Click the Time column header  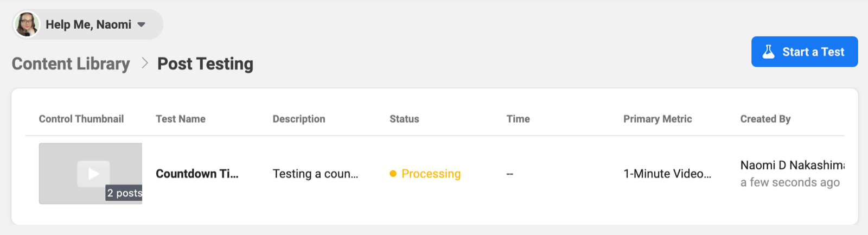[518, 119]
